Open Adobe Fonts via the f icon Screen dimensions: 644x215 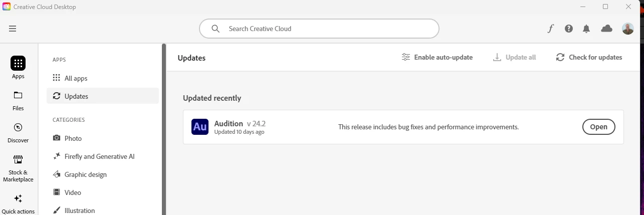(x=550, y=29)
